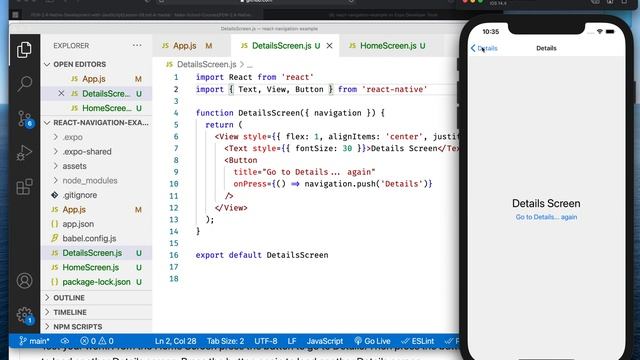The height and width of the screenshot is (360, 640).
Task: Open package-lock.json in the file tree
Action: coord(96,282)
